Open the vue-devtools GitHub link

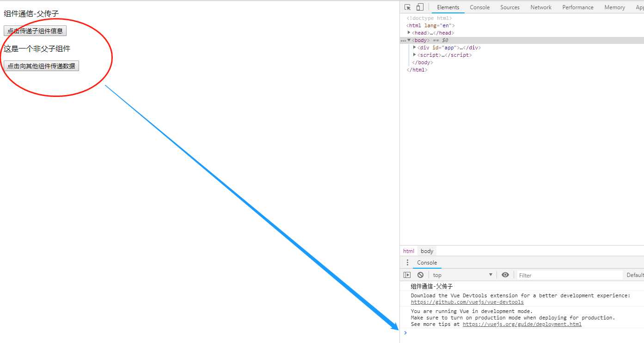point(467,302)
